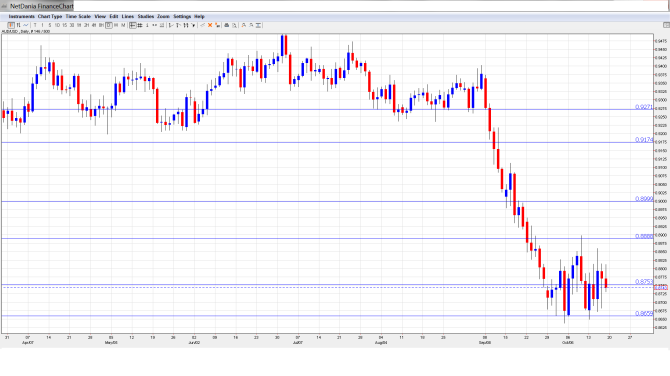The image size is (670, 376).
Task: Open the Lines menu
Action: [128, 17]
